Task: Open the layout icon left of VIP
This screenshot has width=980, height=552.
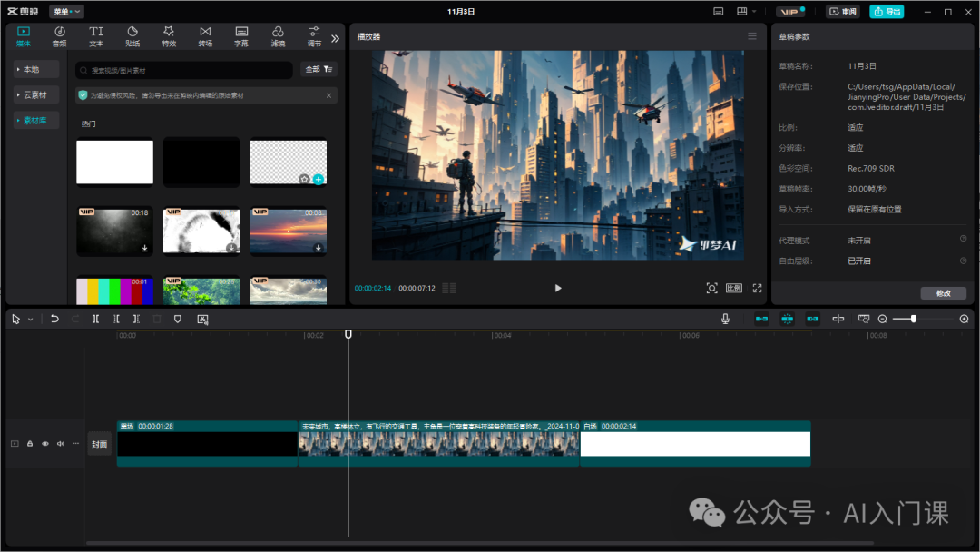Action: 742,11
